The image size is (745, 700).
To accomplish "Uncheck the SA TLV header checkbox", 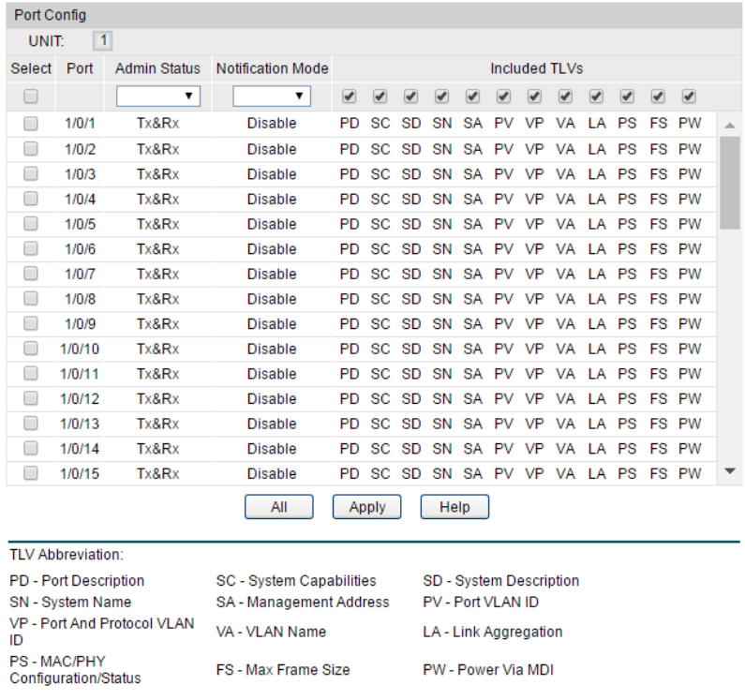I will [x=472, y=97].
